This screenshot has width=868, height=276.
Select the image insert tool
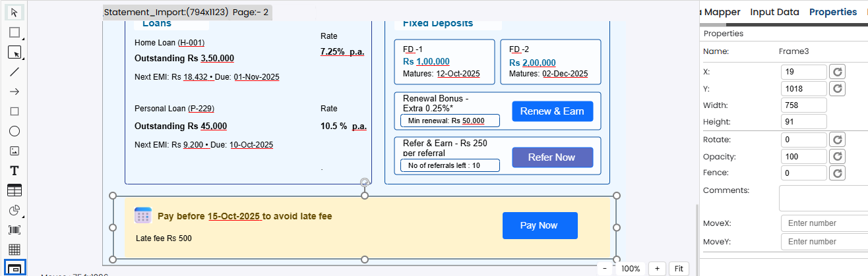click(15, 151)
